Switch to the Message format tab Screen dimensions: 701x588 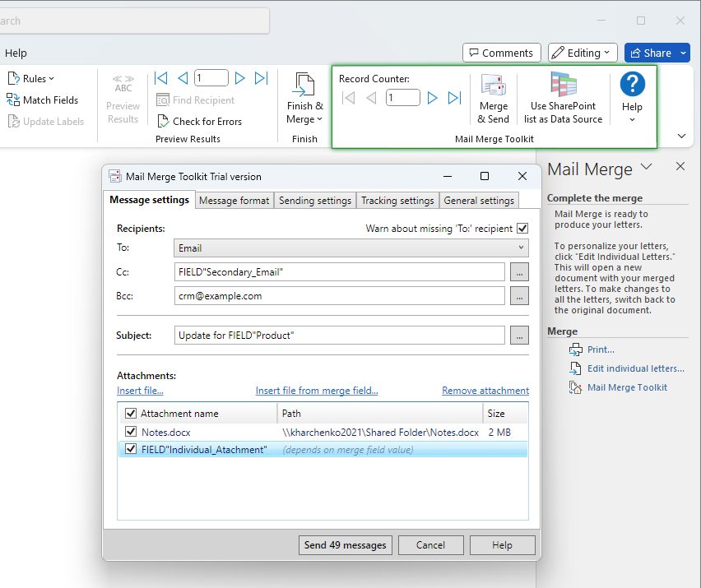tap(234, 201)
